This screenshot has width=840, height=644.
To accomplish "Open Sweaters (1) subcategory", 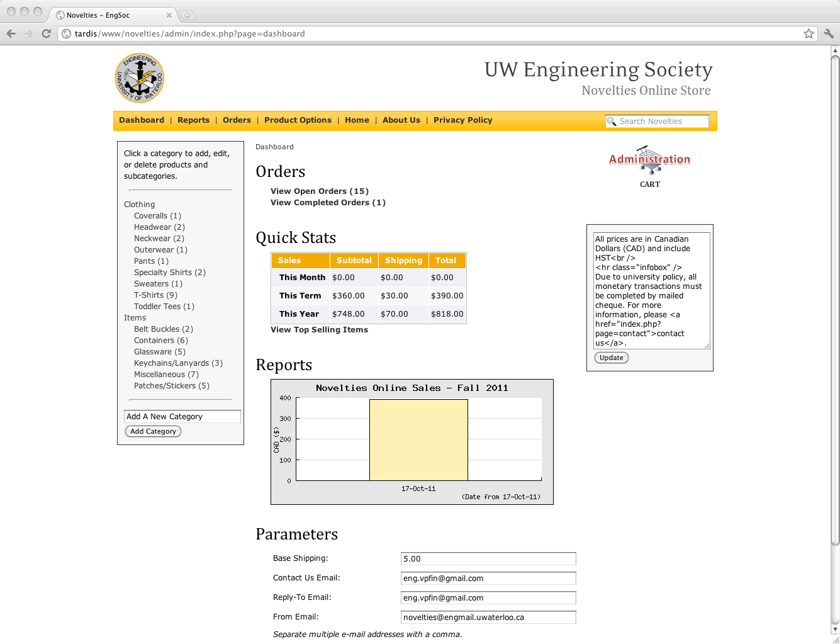I will coord(158,284).
